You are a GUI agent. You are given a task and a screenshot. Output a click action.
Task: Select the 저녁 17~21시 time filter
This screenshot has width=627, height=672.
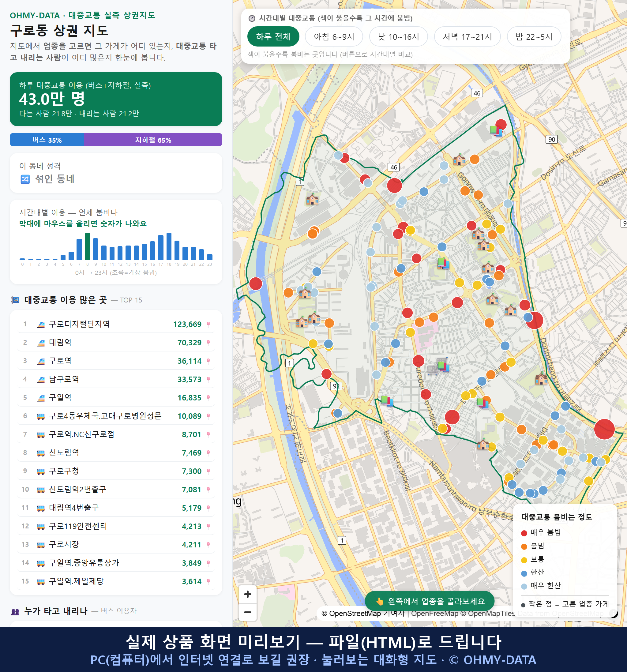pos(467,36)
